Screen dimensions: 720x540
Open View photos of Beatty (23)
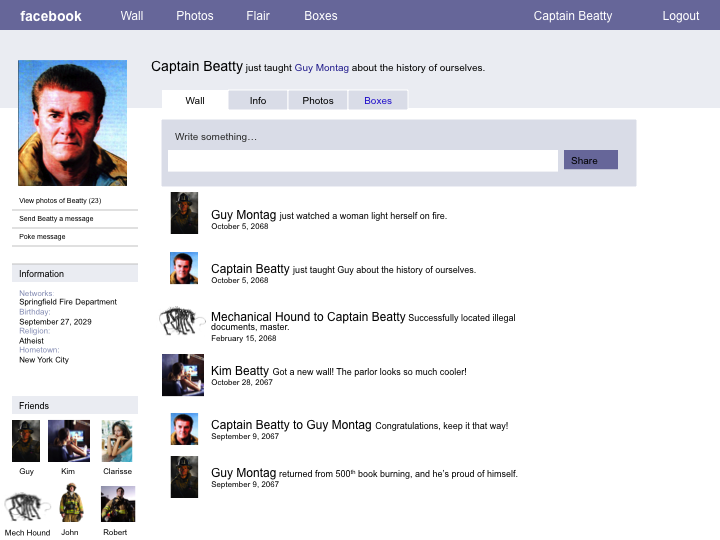click(60, 201)
